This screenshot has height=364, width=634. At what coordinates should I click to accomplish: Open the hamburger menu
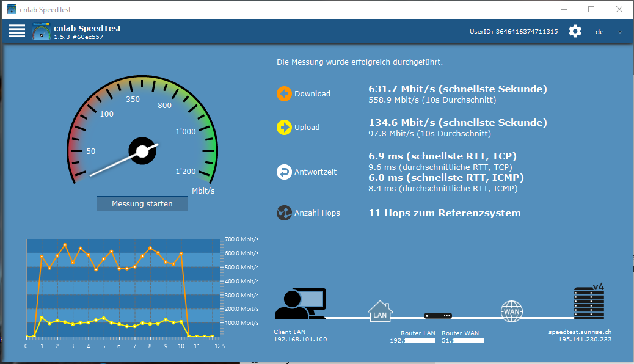coord(17,31)
